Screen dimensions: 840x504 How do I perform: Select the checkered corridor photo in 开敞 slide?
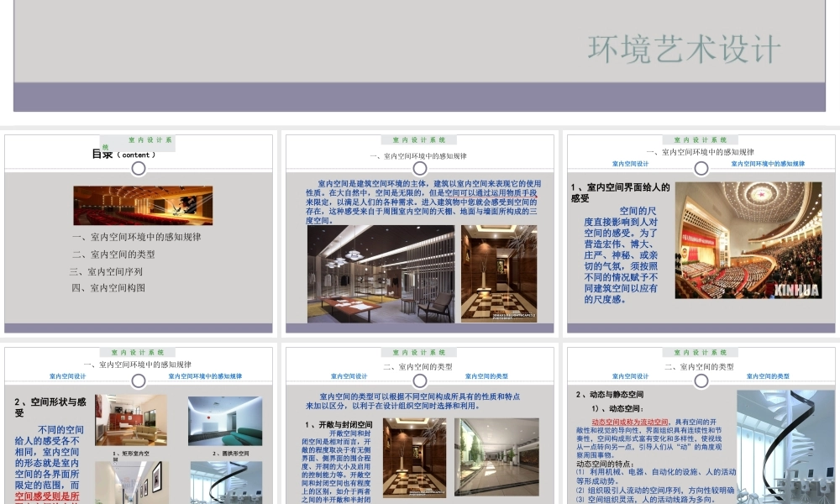415,459
